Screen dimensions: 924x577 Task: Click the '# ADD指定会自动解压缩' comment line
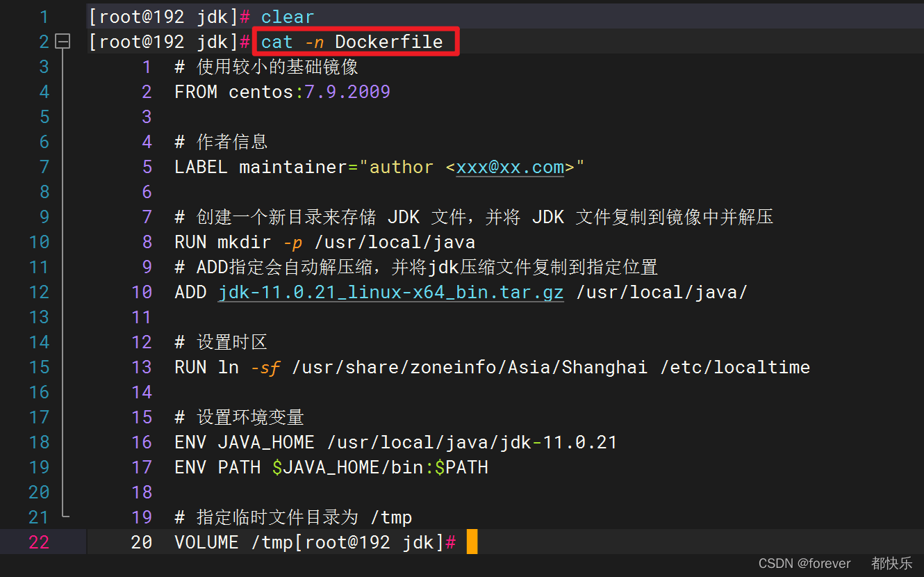tap(415, 267)
